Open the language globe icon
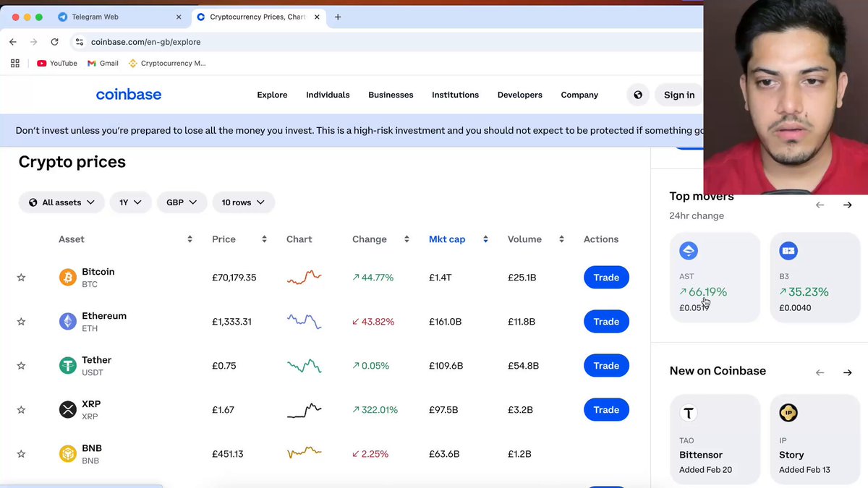Viewport: 868px width, 488px height. [638, 95]
